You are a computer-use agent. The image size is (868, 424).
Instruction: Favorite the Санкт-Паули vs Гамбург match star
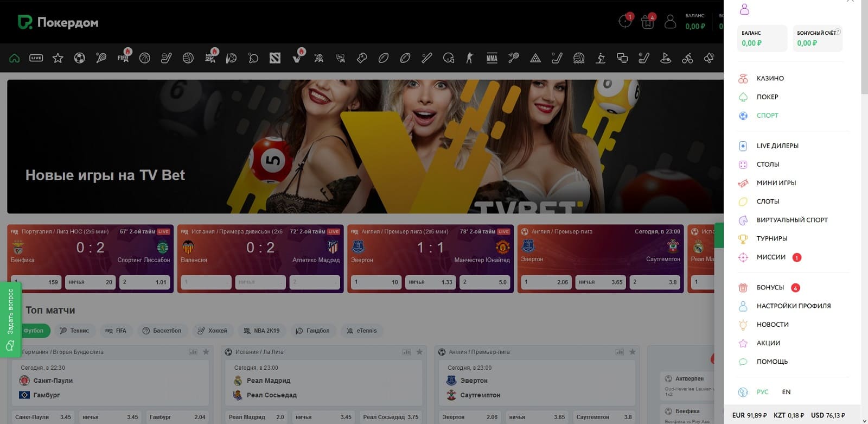pyautogui.click(x=206, y=352)
